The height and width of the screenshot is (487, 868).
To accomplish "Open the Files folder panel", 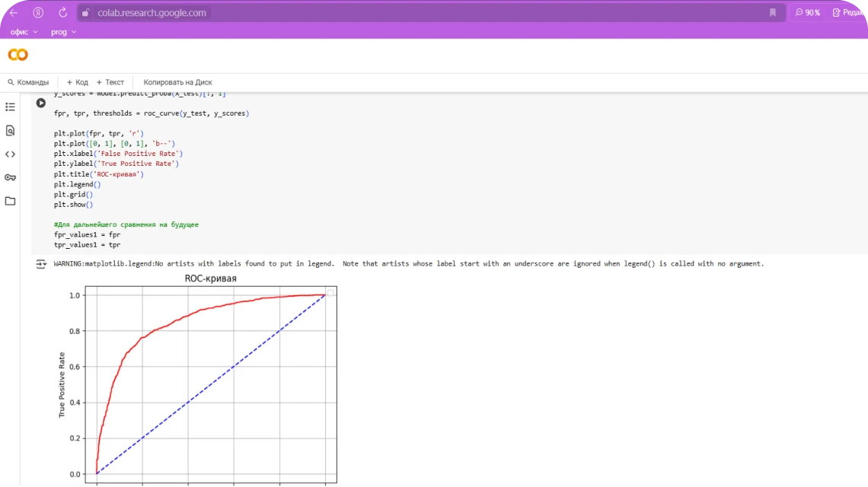I will [x=10, y=201].
